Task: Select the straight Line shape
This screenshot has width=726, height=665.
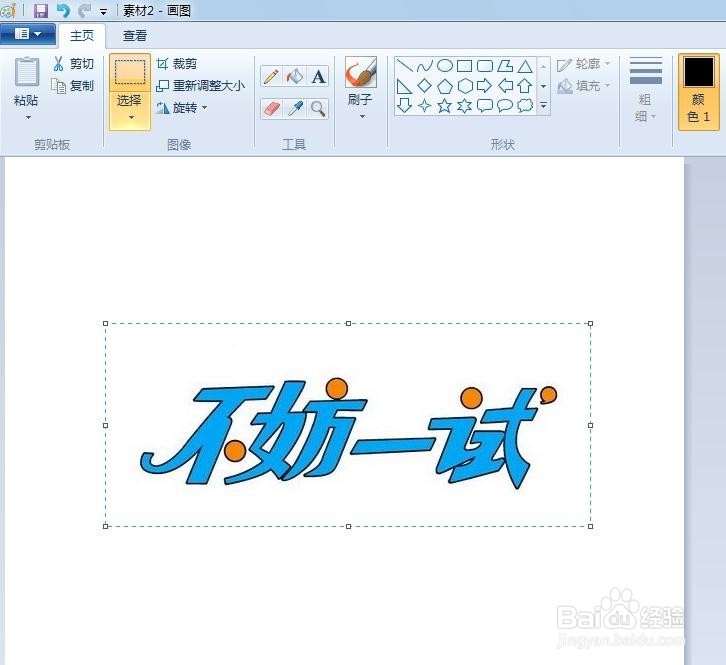Action: pos(405,66)
